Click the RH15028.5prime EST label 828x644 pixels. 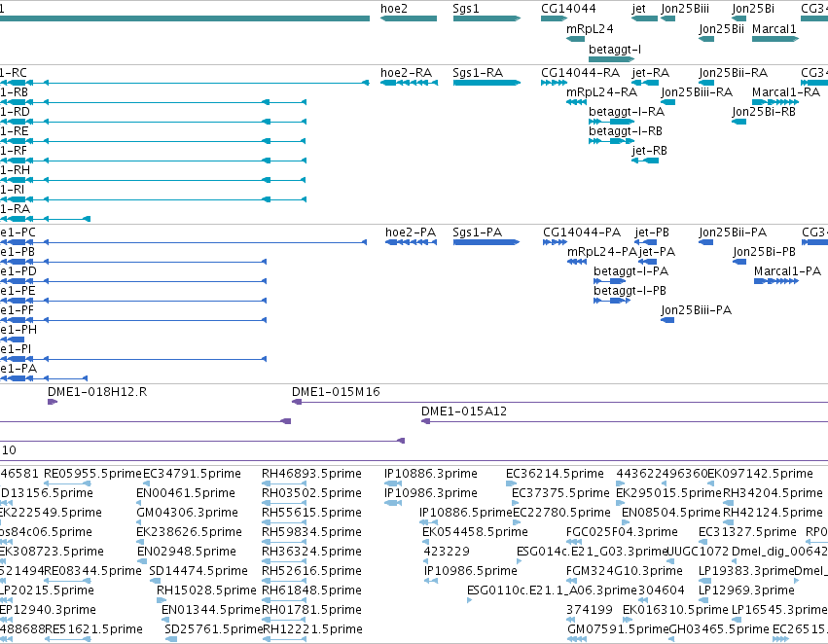(206, 590)
